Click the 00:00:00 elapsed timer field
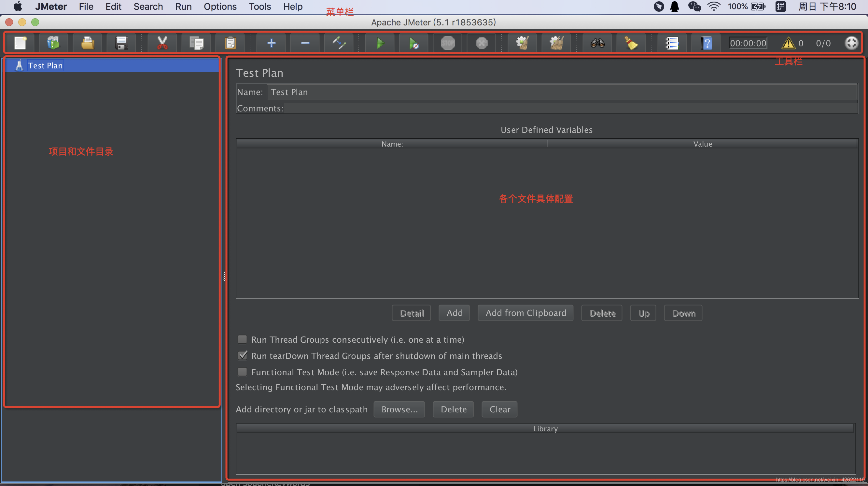The height and width of the screenshot is (486, 868). [x=748, y=43]
